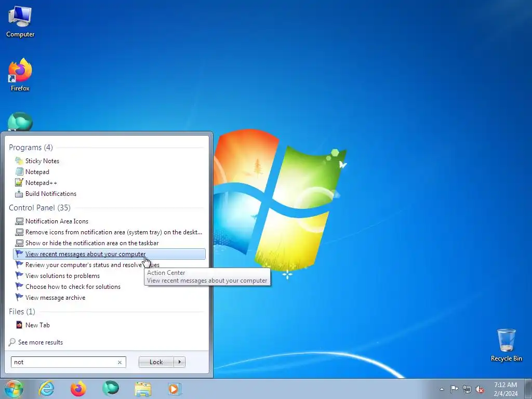
Task: Open Review your computer's status result
Action: click(x=109, y=264)
